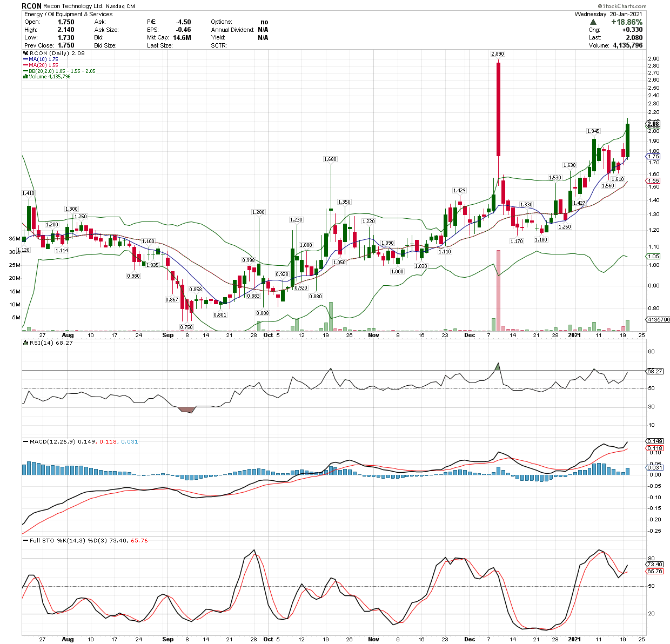Click the 0.031 histogram axis tag
670x644 pixels.
click(654, 468)
